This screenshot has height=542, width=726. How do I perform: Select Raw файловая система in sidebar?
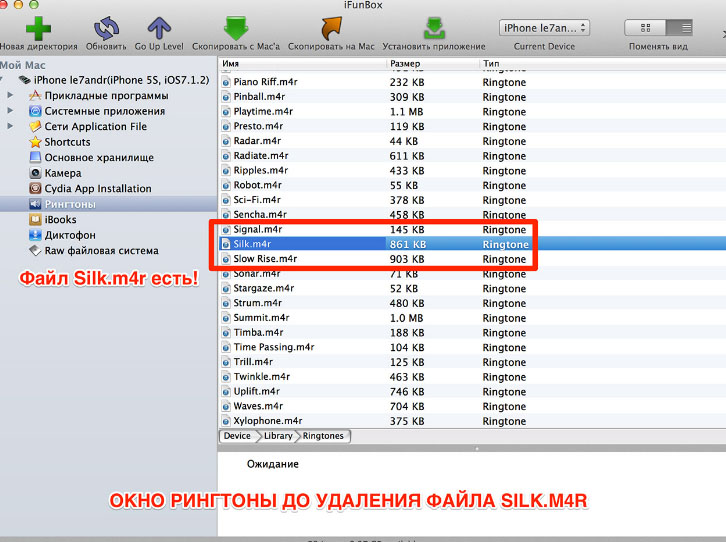pos(101,251)
